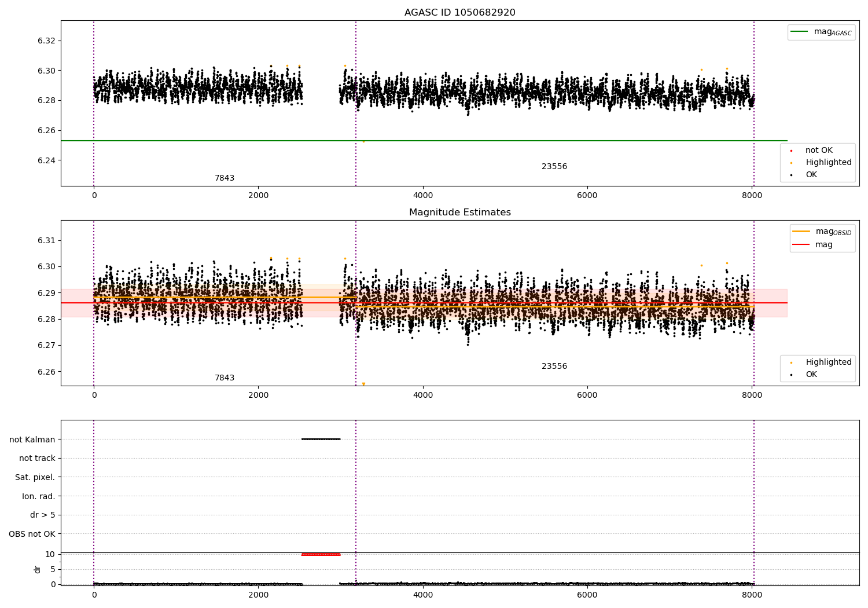Image resolution: width=868 pixels, height=608 pixels.
Task: Click the horizontal green mag AGASC line in top plot
Action: [x=424, y=141]
